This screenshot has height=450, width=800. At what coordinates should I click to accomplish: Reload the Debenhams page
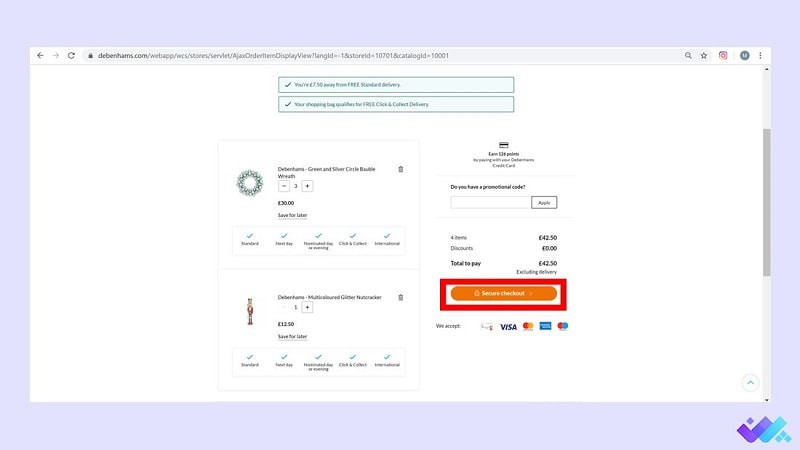[71, 56]
